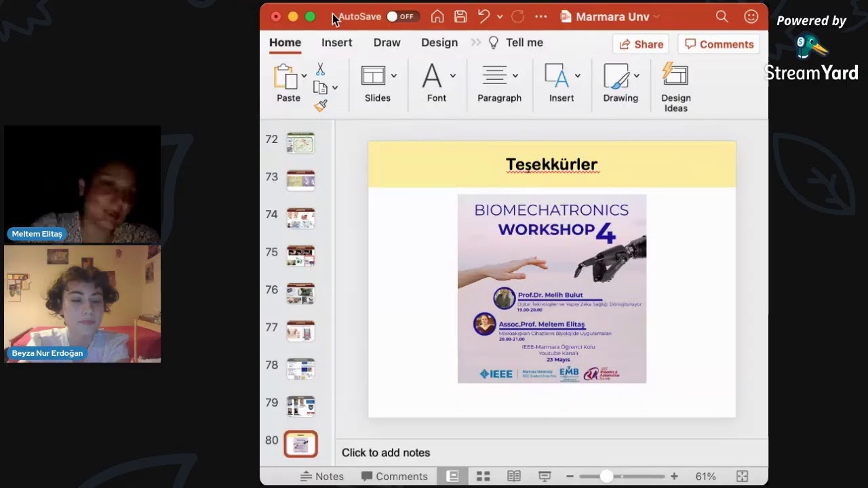Click the zoom slider handle
The height and width of the screenshot is (488, 868).
click(606, 476)
